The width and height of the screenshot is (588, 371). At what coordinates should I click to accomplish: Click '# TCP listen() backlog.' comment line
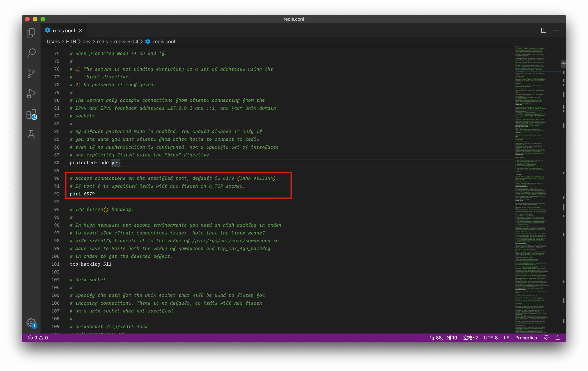(102, 209)
